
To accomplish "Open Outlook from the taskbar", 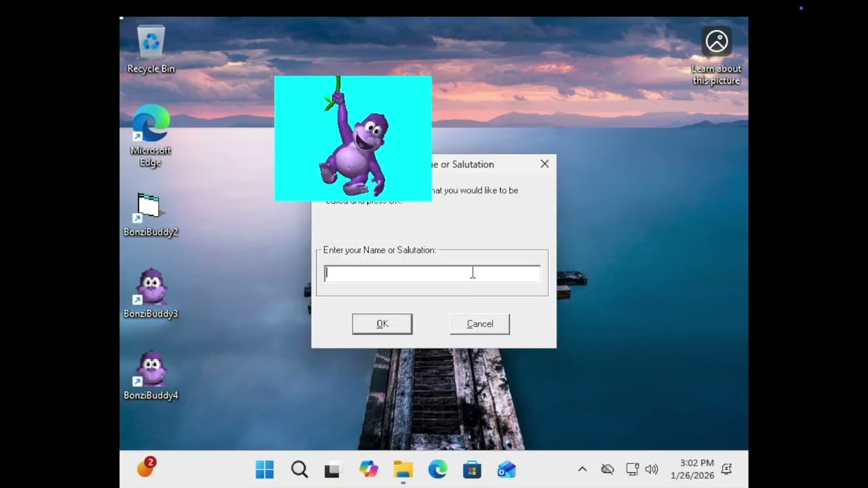I will tap(507, 469).
